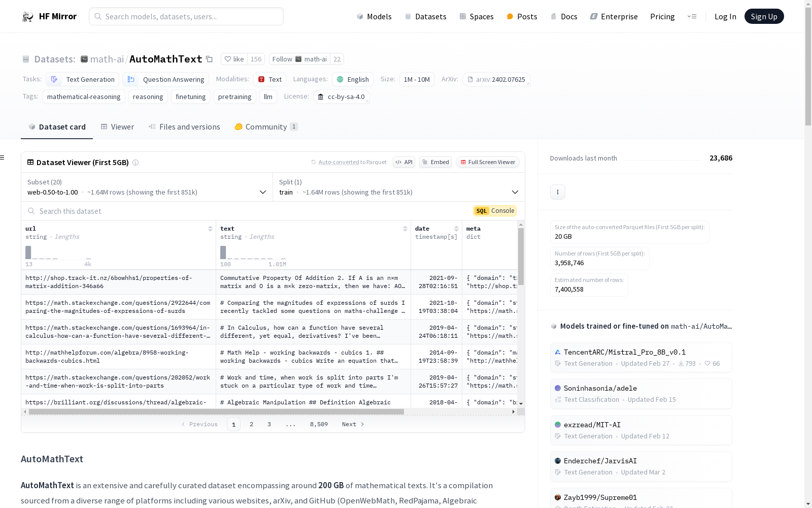
Task: Click the text column length histogram
Action: 253,252
